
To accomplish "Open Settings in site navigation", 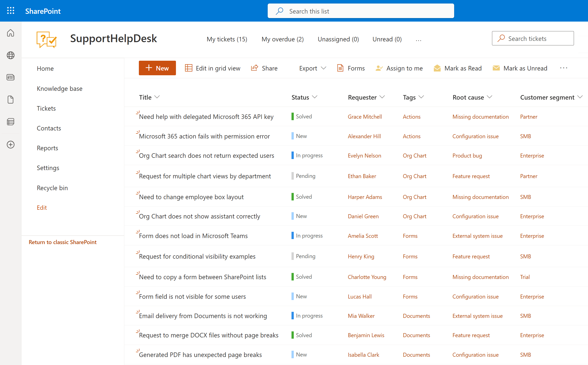I will tap(48, 168).
